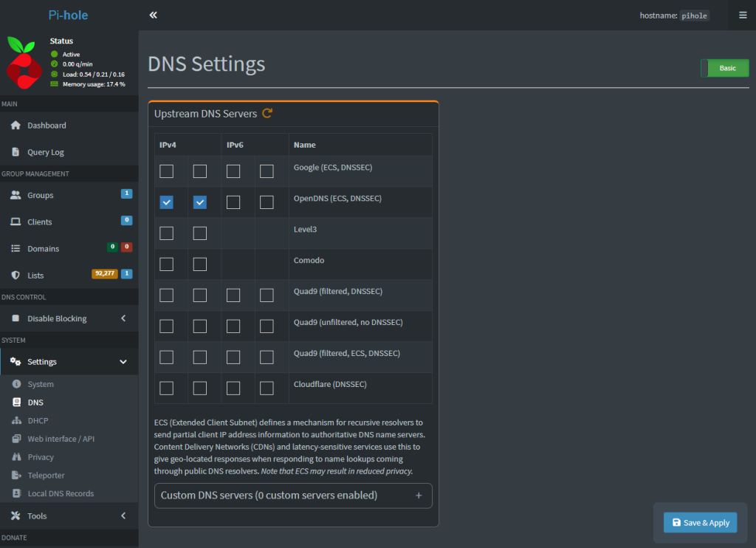Tick first IPv4 checkbox for Level3
756x548 pixels.
click(x=166, y=233)
